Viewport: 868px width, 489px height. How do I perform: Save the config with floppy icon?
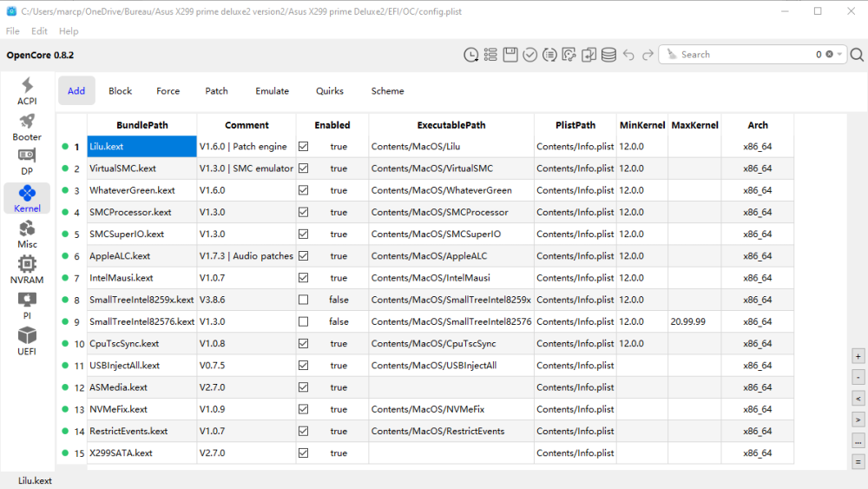point(510,54)
